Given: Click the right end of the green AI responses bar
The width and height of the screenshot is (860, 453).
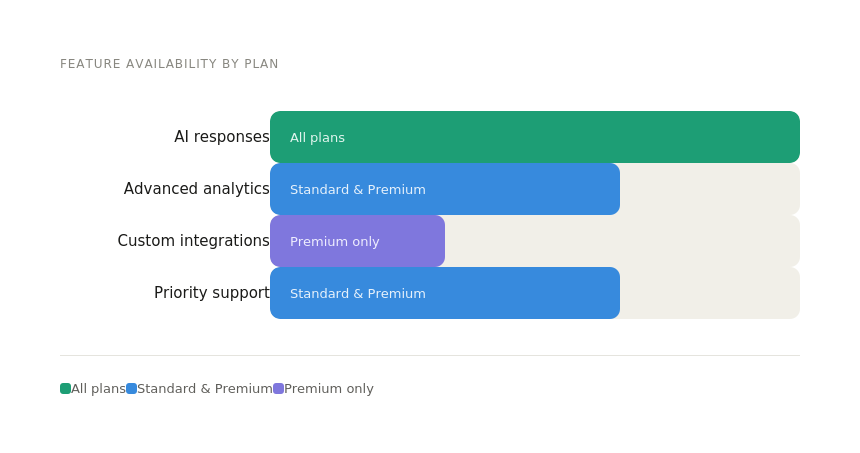Looking at the screenshot, I should click(x=790, y=137).
